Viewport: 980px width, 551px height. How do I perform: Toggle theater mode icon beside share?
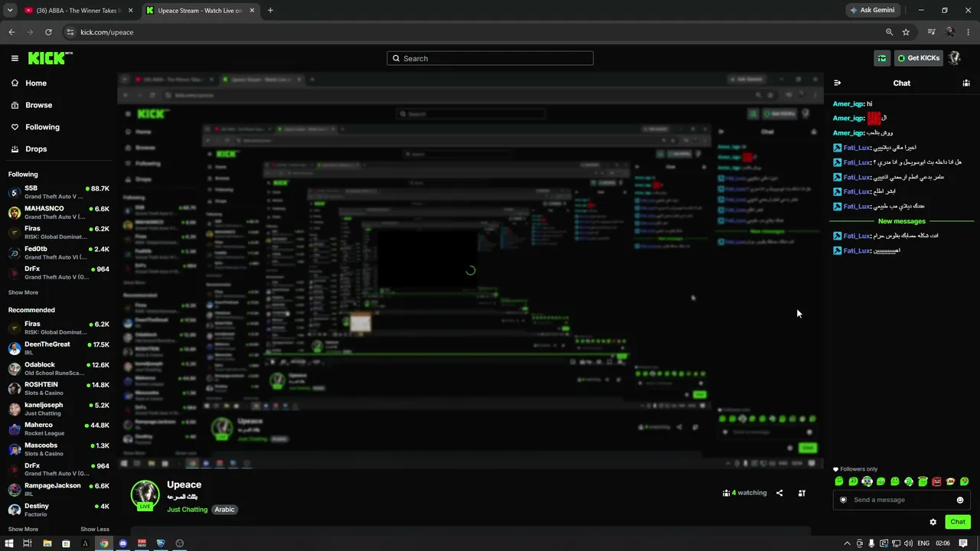802,493
